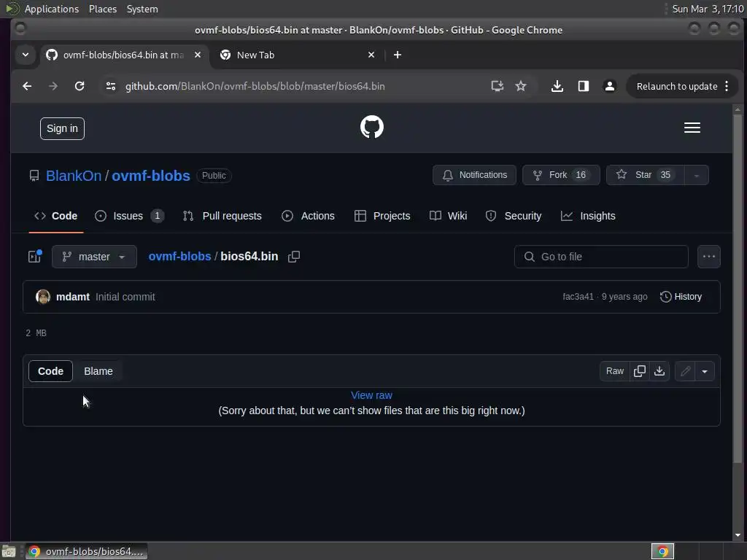This screenshot has width=747, height=560.
Task: Click the install app icon in address bar
Action: point(497,86)
